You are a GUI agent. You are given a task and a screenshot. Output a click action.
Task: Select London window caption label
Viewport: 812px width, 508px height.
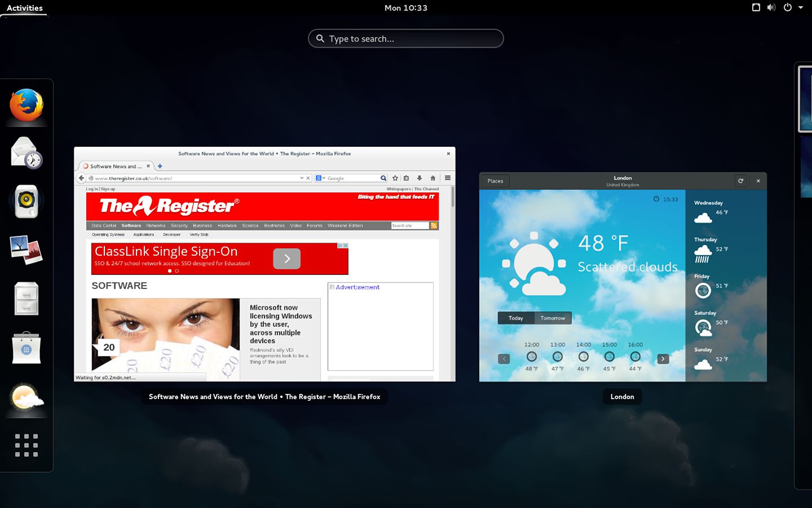(622, 397)
